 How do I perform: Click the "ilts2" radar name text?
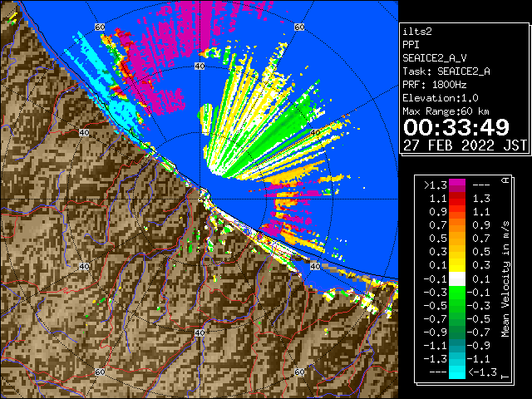[x=417, y=32]
